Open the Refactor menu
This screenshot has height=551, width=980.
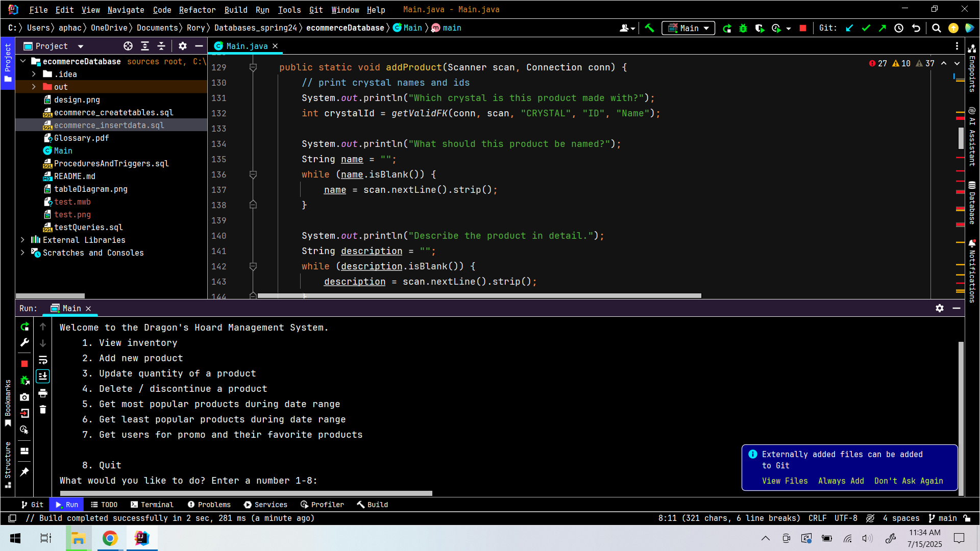coord(197,10)
